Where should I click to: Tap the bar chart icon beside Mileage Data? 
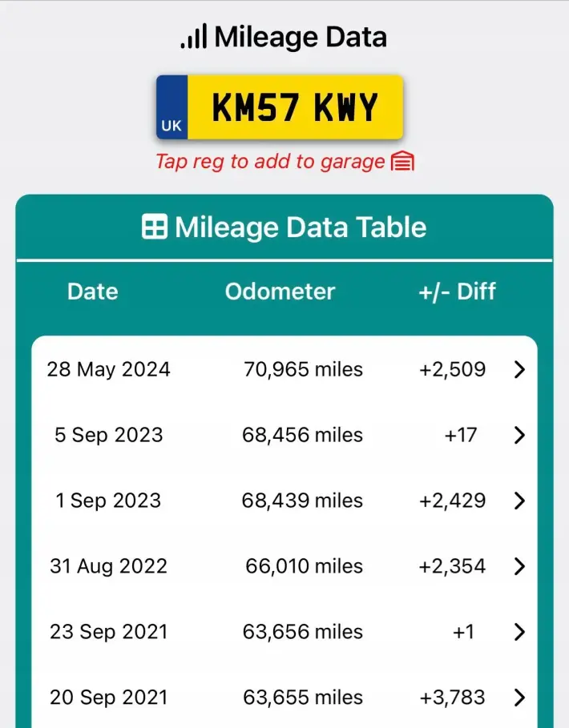(194, 37)
